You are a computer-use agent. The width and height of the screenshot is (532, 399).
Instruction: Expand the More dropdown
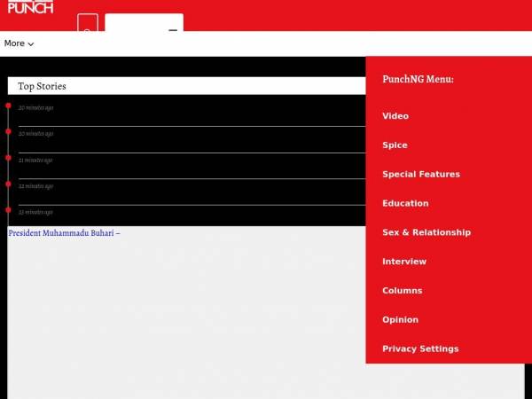coord(19,43)
